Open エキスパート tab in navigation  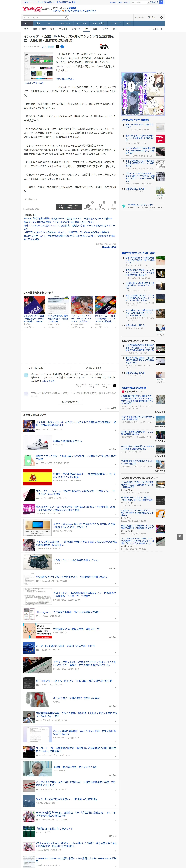[64, 24]
